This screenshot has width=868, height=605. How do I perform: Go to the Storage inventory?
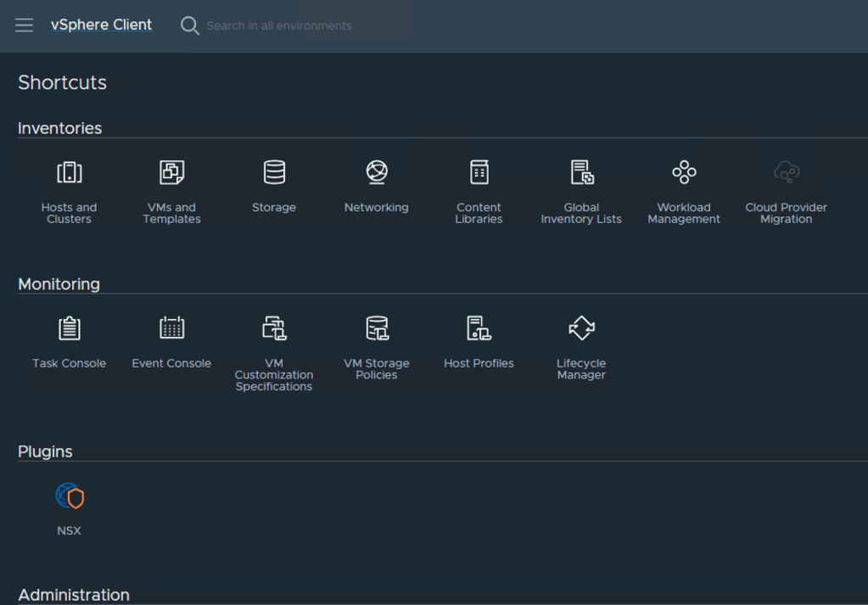[x=274, y=173]
